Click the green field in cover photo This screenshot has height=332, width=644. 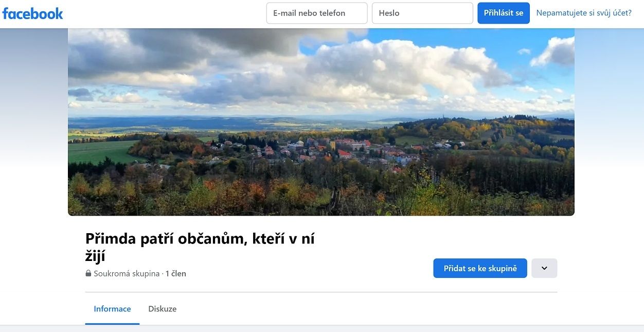pyautogui.click(x=98, y=152)
